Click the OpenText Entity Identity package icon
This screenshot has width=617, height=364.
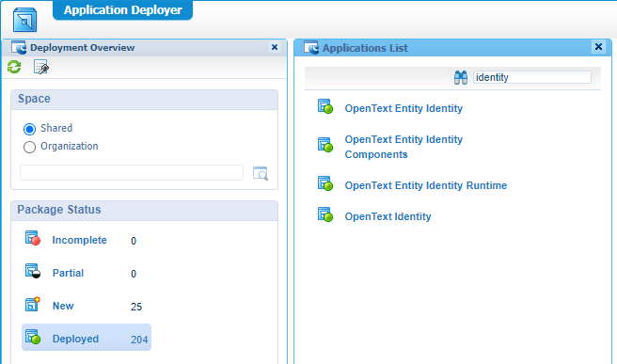[x=325, y=106]
